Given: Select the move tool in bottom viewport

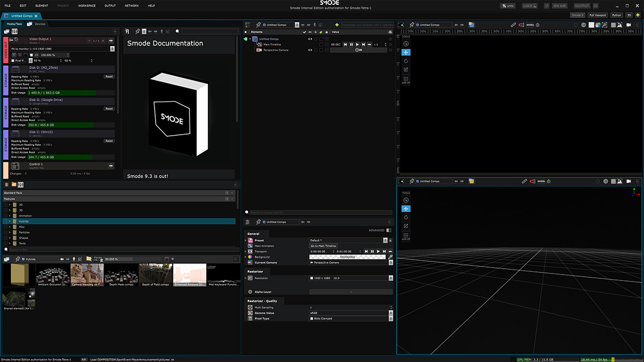Looking at the screenshot, I should coord(406,209).
